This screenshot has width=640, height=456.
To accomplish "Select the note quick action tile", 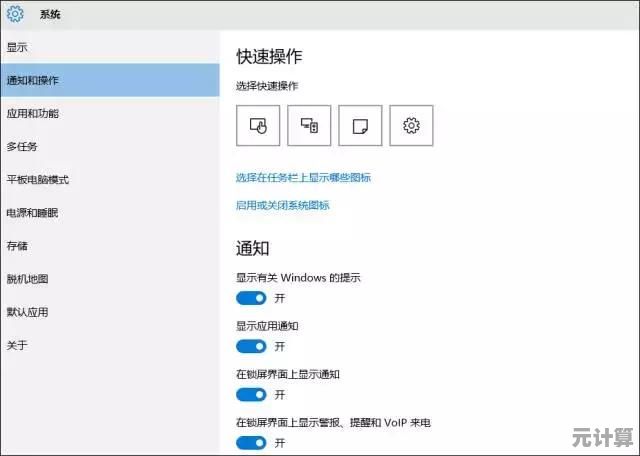I will tap(360, 126).
